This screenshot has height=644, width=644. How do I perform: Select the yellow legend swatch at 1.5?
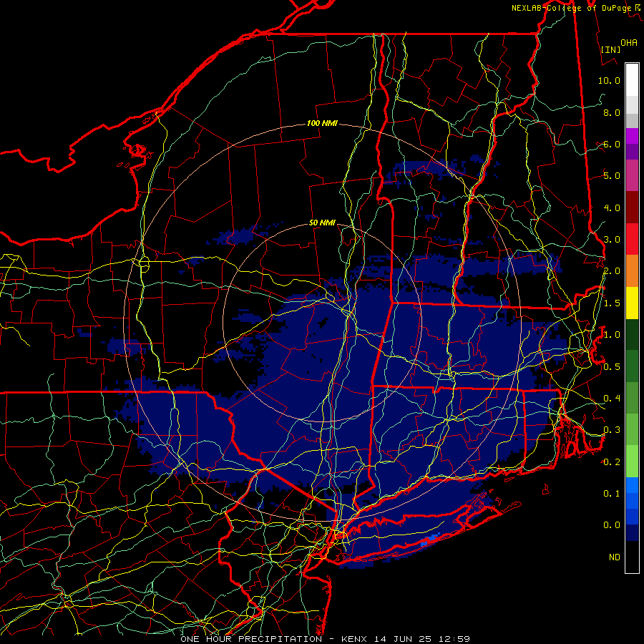pos(632,303)
